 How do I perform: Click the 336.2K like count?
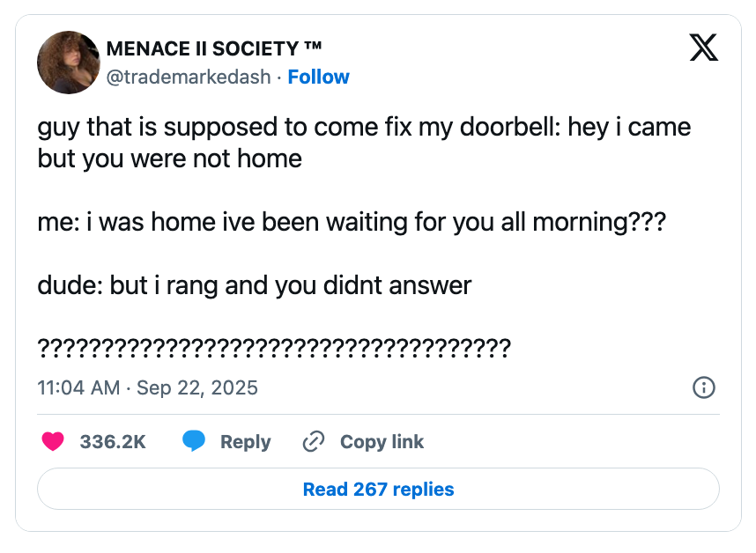click(113, 441)
